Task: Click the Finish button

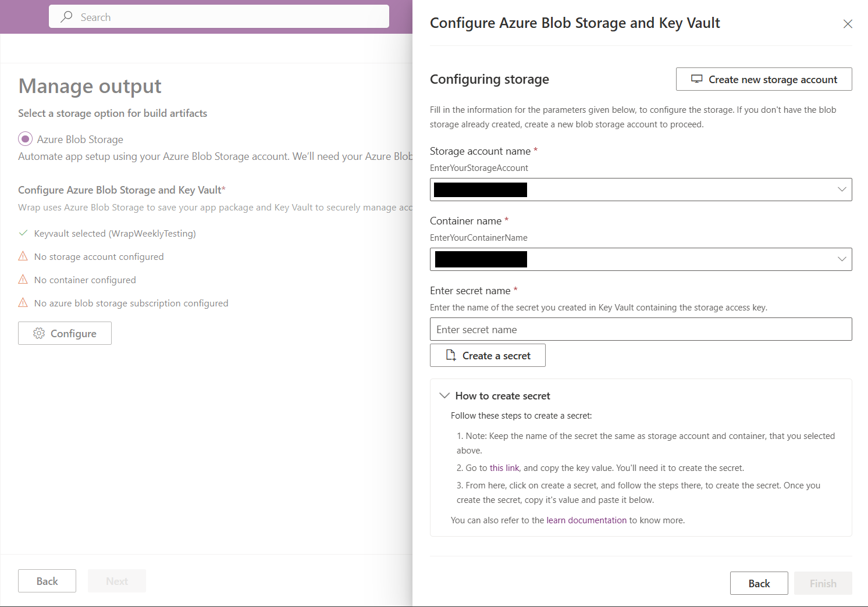Action: pyautogui.click(x=823, y=583)
